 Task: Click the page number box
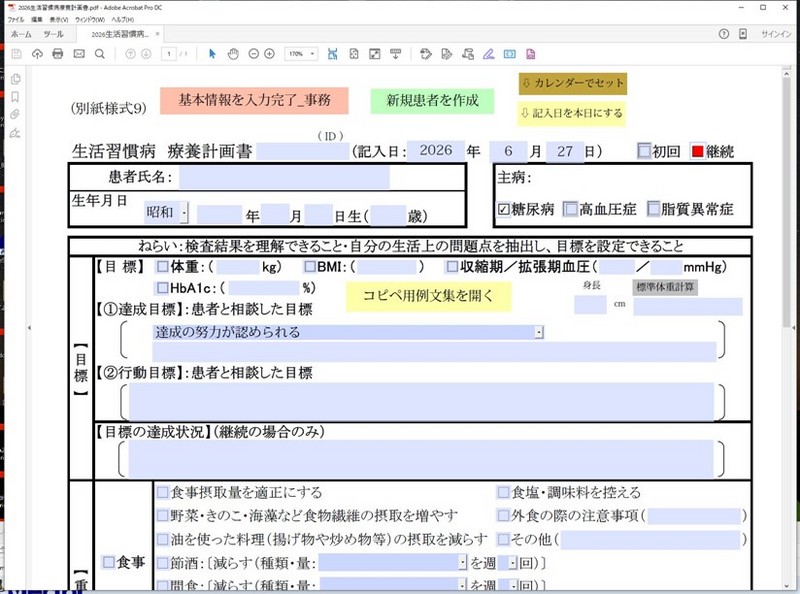coord(168,54)
